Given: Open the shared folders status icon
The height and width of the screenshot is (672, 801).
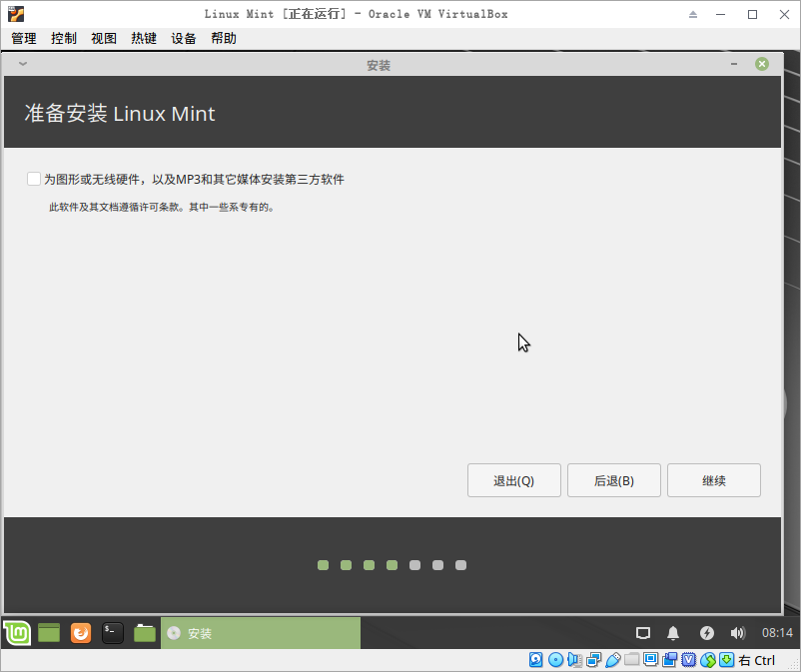Looking at the screenshot, I should [630, 660].
